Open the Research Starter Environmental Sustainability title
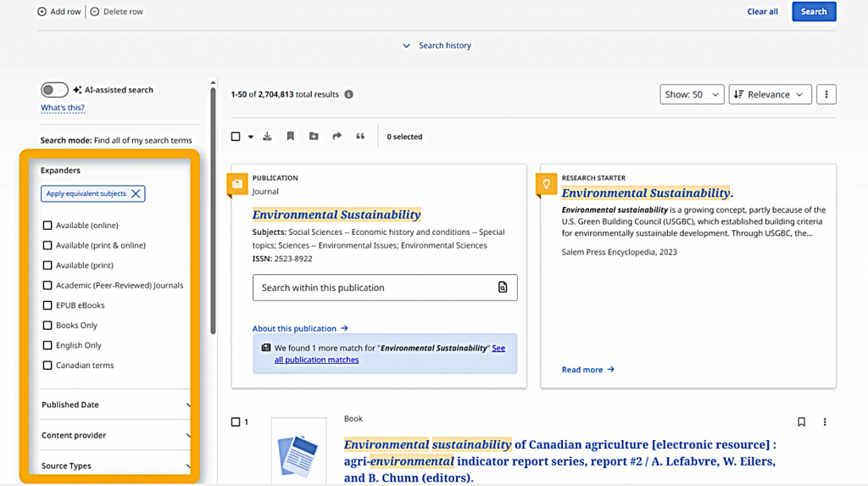 [x=647, y=193]
